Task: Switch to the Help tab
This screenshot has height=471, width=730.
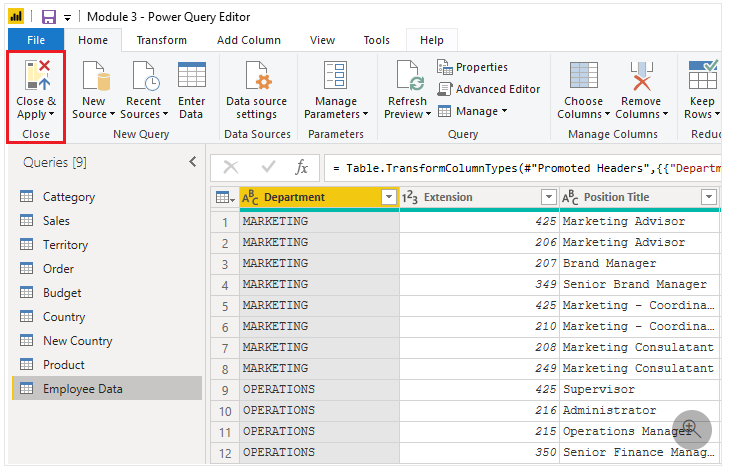Action: coord(432,40)
